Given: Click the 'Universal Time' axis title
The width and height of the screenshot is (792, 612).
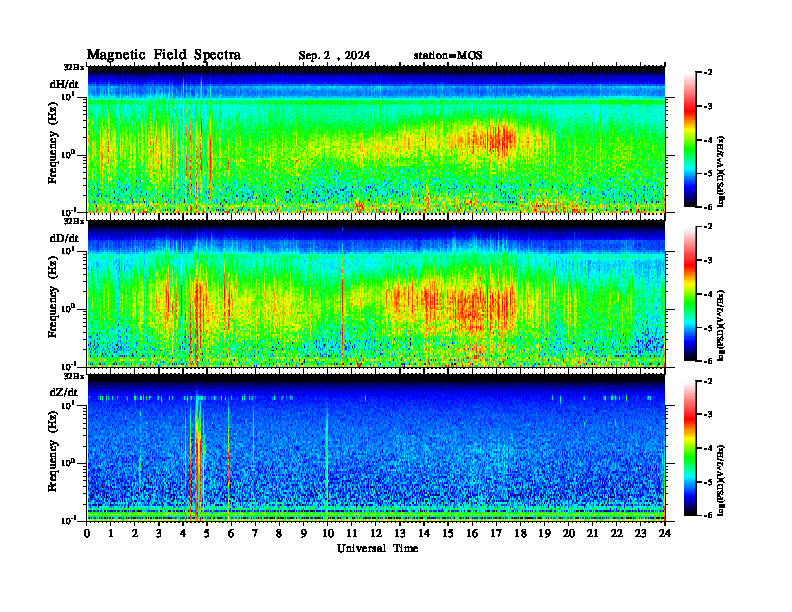Looking at the screenshot, I should click(x=377, y=548).
